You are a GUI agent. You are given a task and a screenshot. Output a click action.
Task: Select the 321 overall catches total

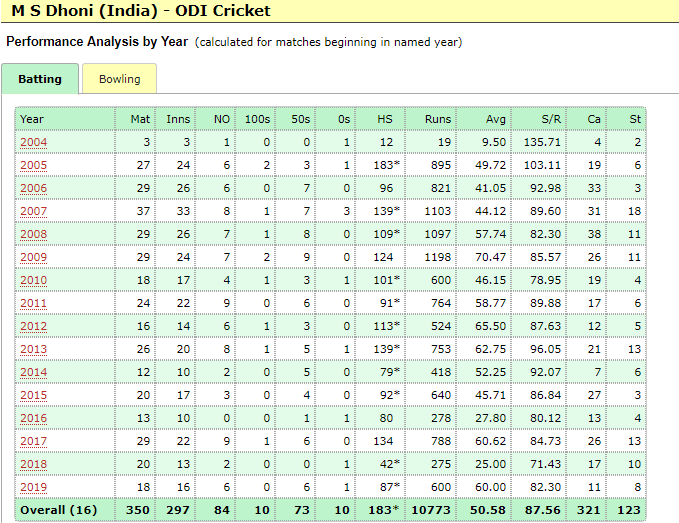pyautogui.click(x=588, y=510)
